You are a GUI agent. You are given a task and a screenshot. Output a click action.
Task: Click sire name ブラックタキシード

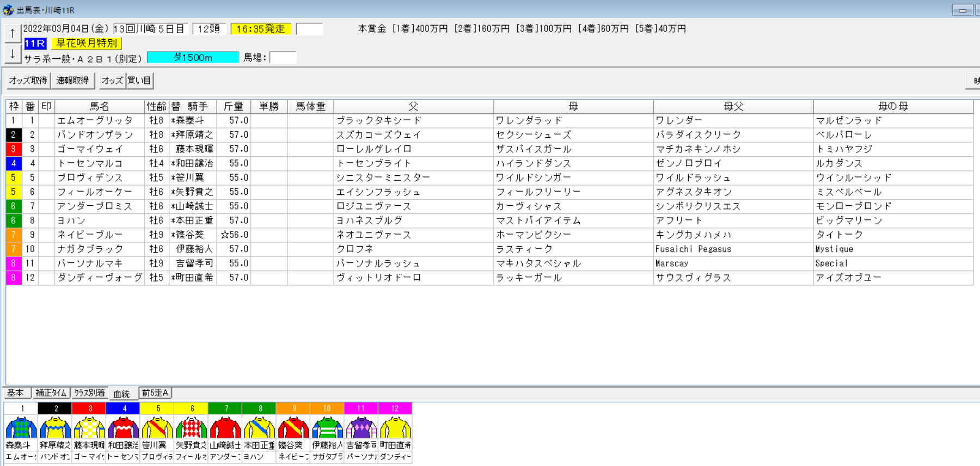379,120
